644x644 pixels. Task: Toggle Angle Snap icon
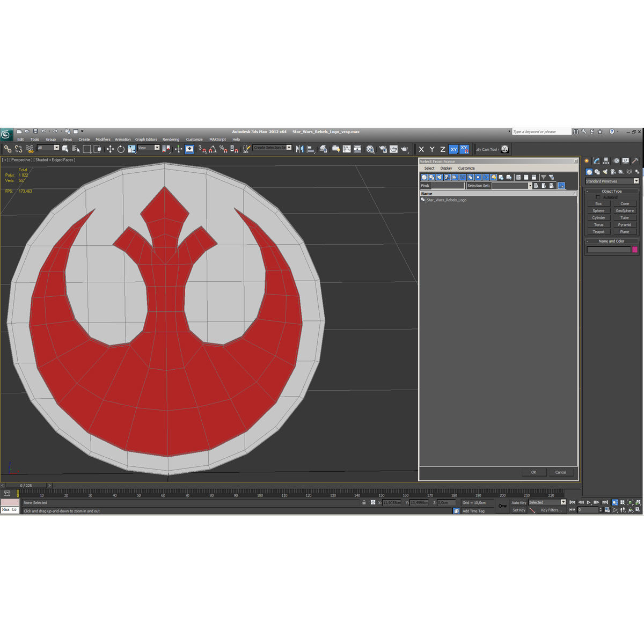pyautogui.click(x=213, y=149)
